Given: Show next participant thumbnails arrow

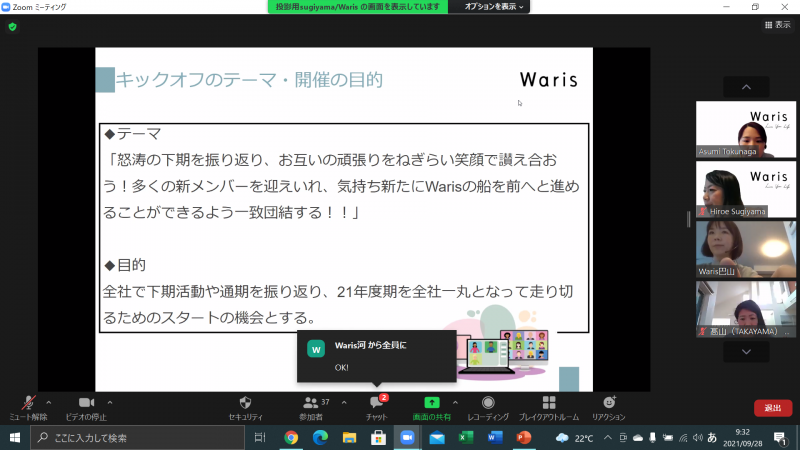Looking at the screenshot, I should (x=746, y=352).
